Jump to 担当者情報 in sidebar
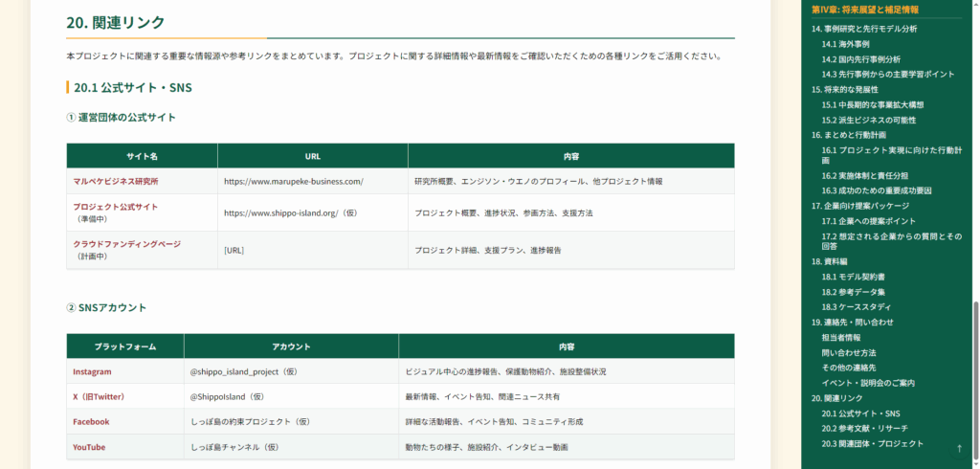The height and width of the screenshot is (469, 980). [841, 337]
